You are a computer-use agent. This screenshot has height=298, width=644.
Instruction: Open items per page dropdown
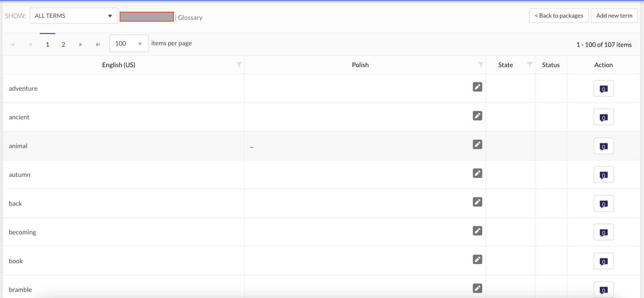pyautogui.click(x=129, y=43)
